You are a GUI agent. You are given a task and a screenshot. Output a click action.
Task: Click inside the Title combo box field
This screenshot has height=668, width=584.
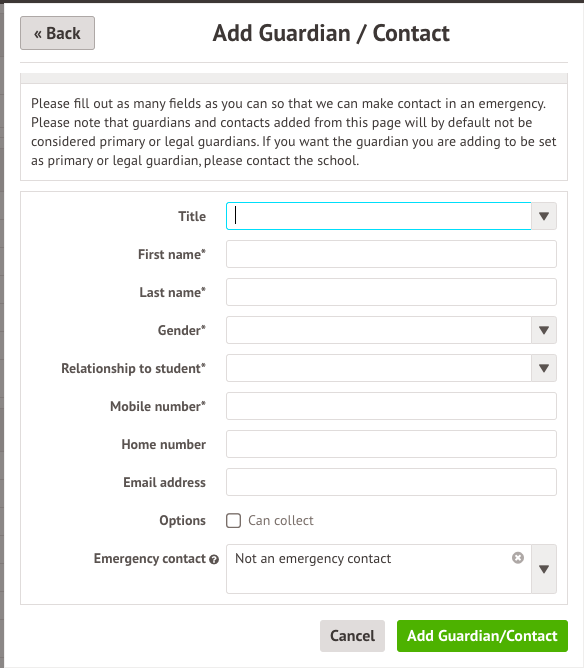point(379,216)
